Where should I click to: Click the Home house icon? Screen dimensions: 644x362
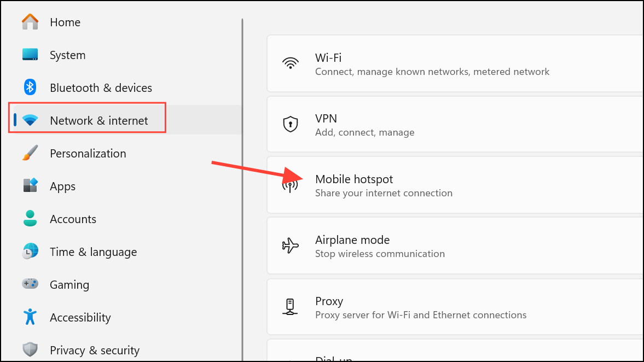click(30, 22)
